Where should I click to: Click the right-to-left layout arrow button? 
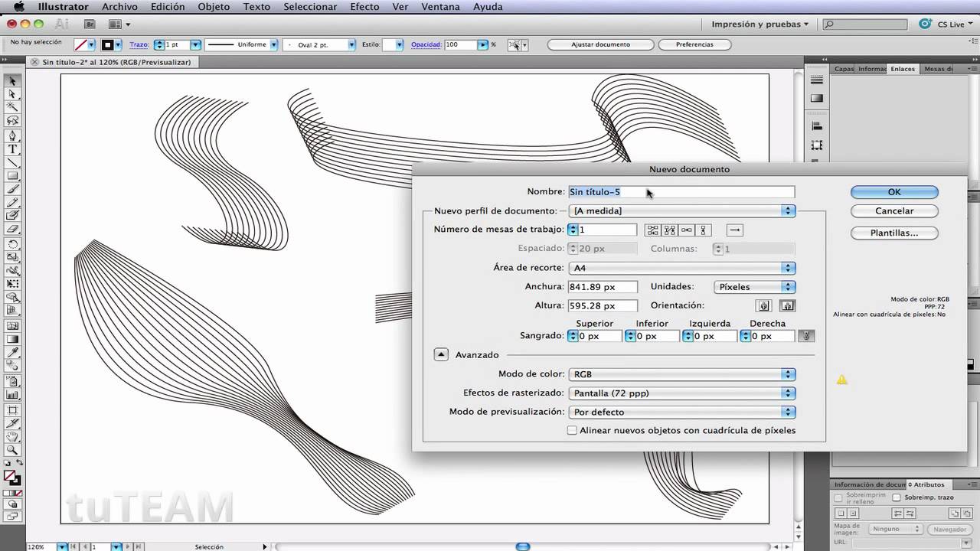pos(734,230)
